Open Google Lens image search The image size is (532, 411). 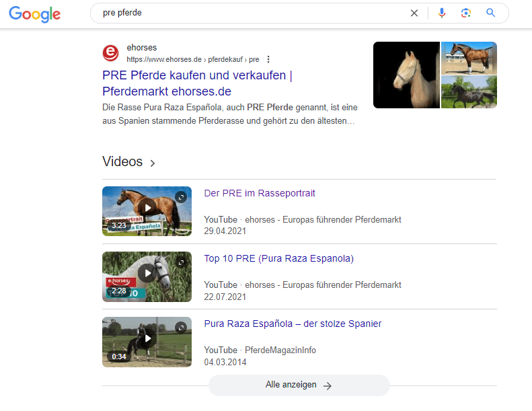[x=466, y=13]
